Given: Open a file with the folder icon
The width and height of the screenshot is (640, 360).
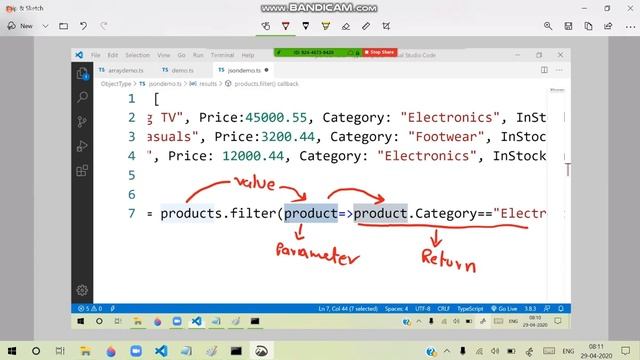Looking at the screenshot, I should click(63, 26).
